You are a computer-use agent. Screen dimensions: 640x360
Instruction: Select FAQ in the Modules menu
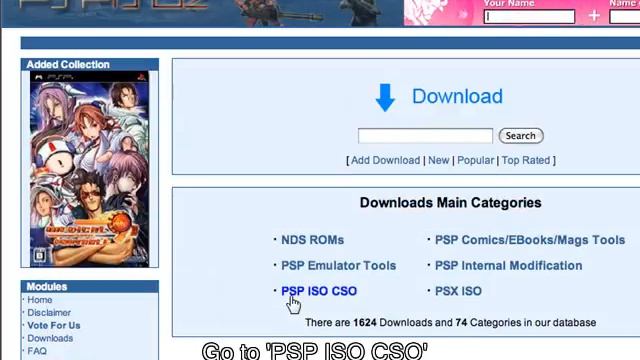point(37,351)
